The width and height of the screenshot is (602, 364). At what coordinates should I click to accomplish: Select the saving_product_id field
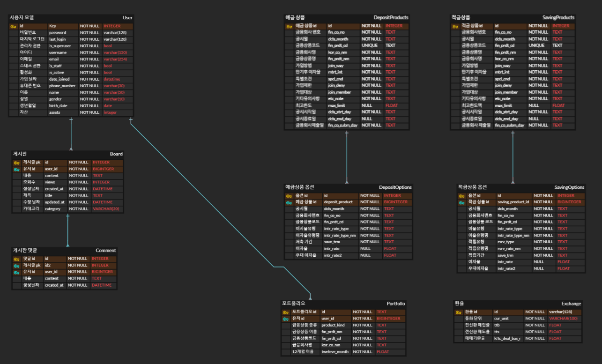point(513,202)
